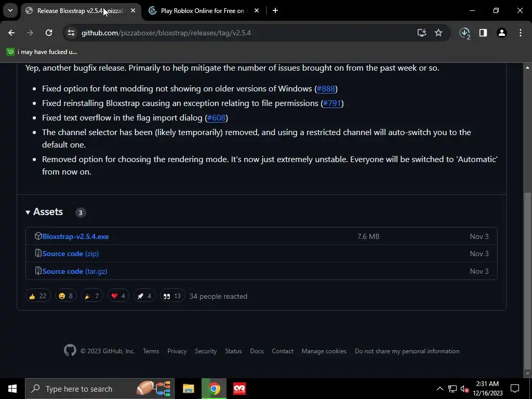Open the red recorder app in taskbar
The height and width of the screenshot is (399, 532).
[240, 389]
